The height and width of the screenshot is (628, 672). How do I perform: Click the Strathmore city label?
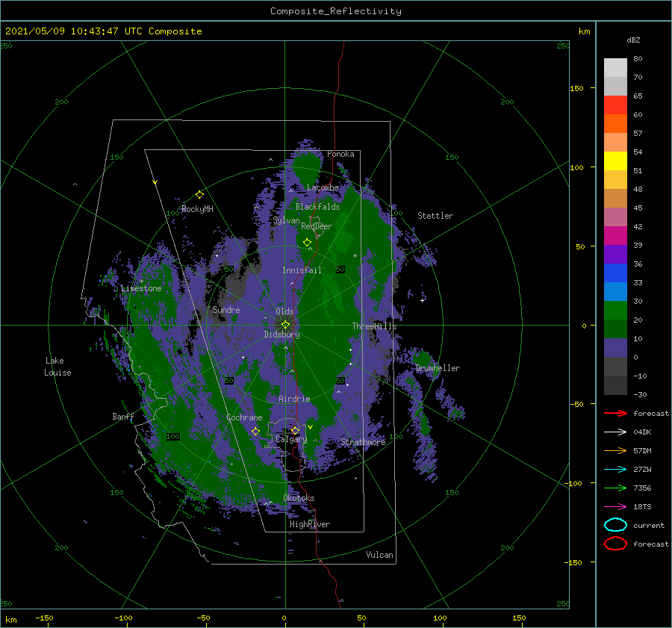[x=363, y=442]
